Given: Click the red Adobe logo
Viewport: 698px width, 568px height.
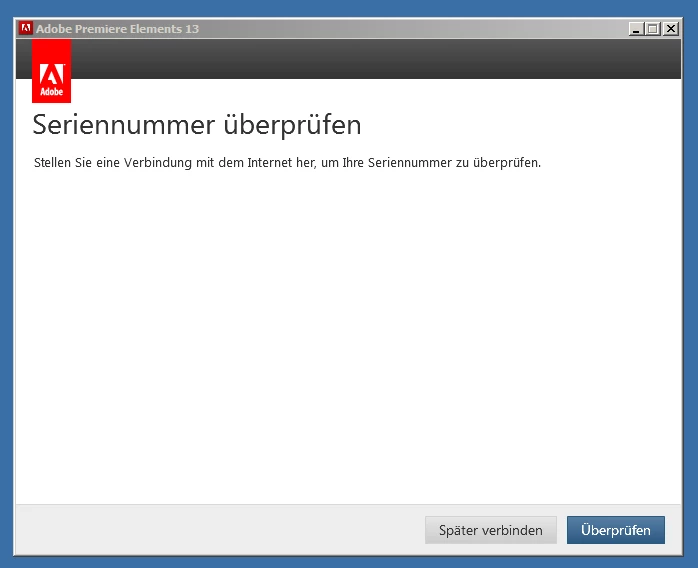Looking at the screenshot, I should click(x=51, y=71).
